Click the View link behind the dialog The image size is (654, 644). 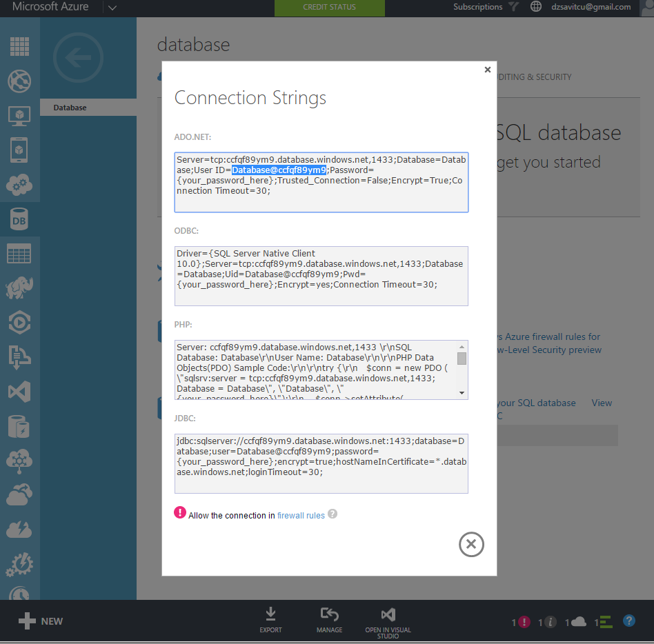(602, 403)
